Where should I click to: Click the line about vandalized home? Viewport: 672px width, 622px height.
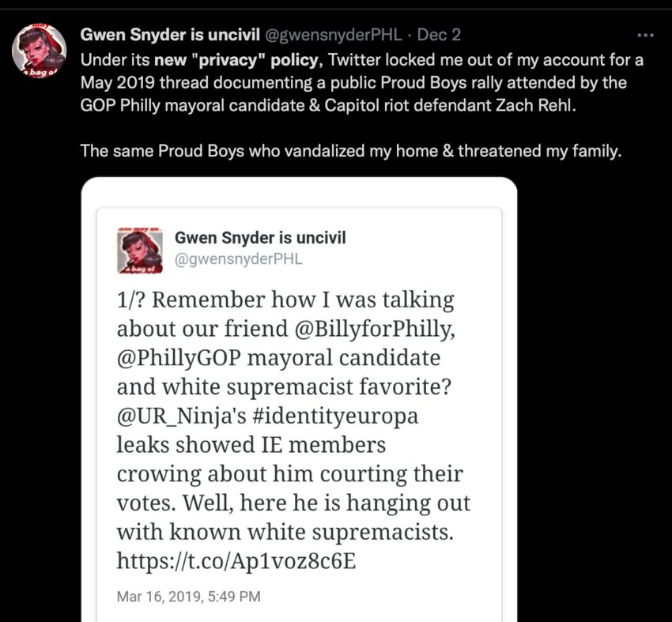(x=350, y=151)
